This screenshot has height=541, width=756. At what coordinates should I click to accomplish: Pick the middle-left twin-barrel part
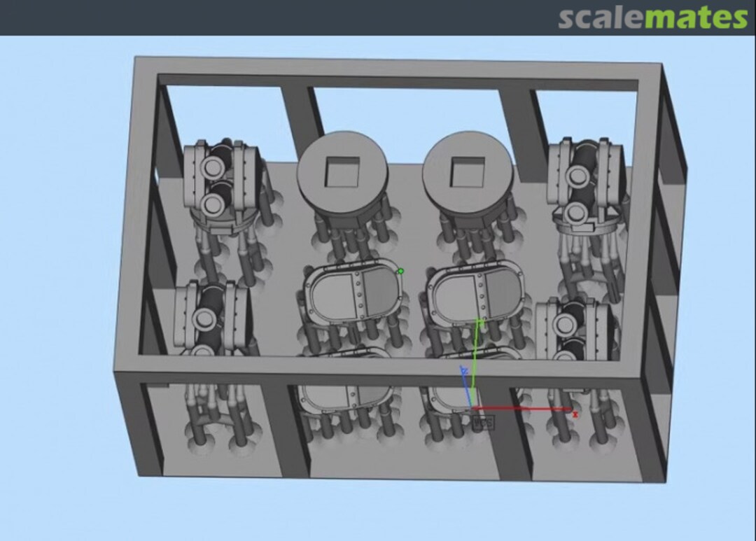[x=209, y=318]
